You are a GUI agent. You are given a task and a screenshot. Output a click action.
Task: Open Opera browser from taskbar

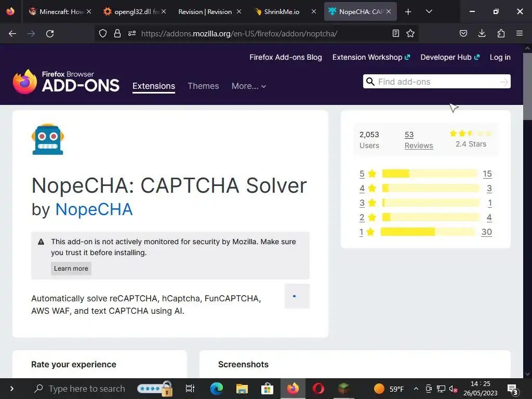(318, 389)
